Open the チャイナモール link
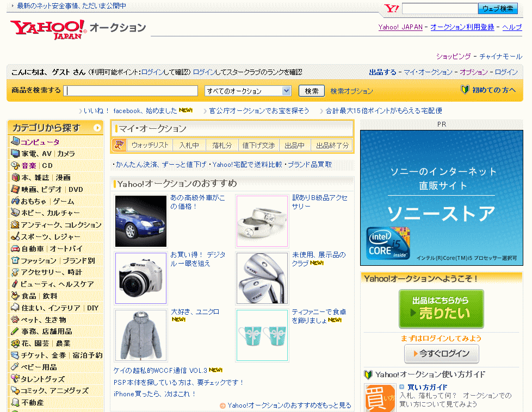The image size is (532, 412). pos(501,57)
